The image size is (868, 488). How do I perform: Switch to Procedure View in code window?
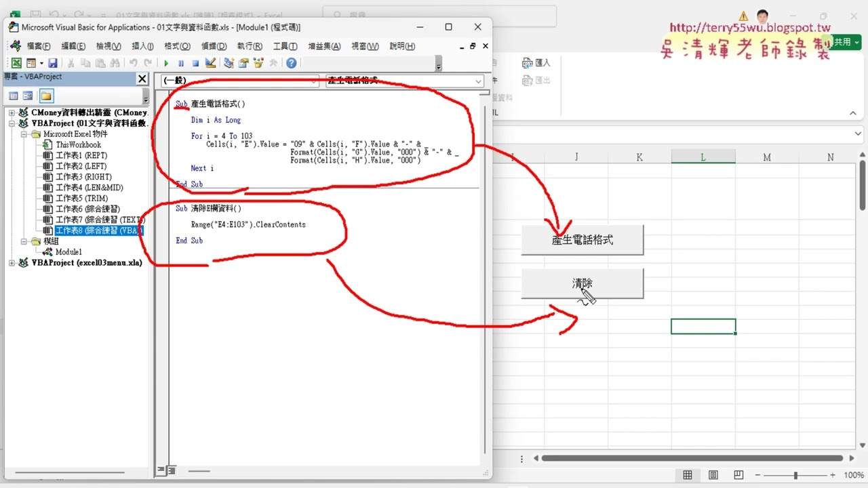click(x=161, y=470)
